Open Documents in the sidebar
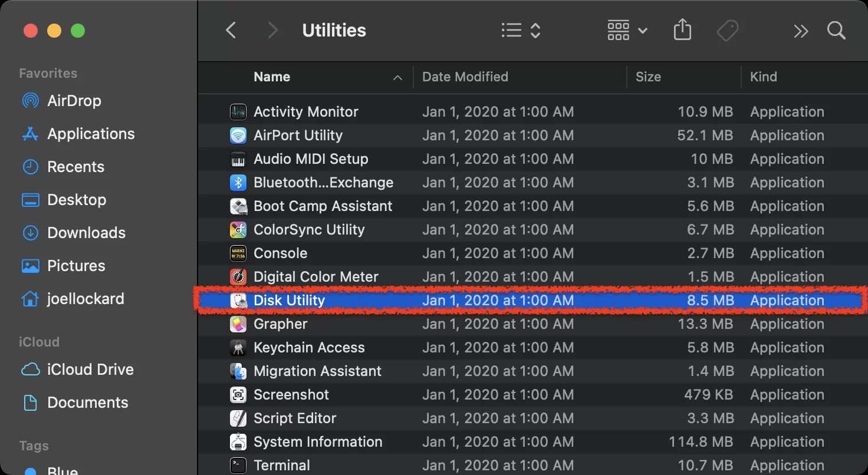The image size is (868, 475). [x=74, y=403]
